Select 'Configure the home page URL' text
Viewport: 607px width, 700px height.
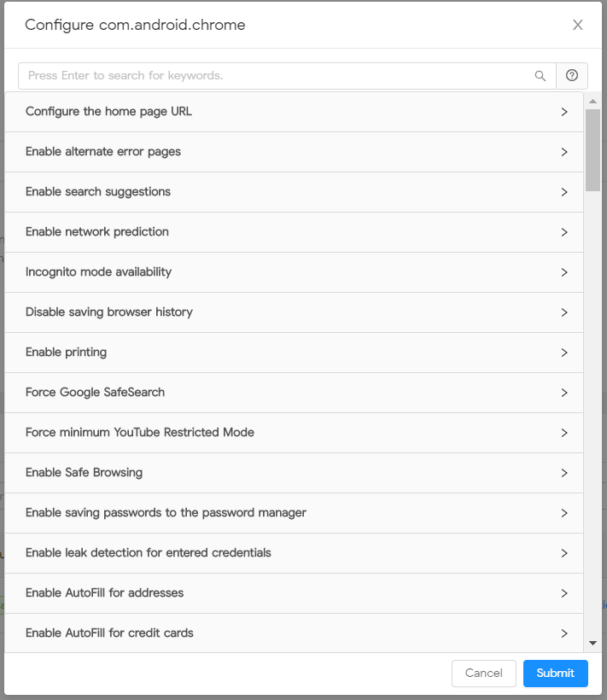(x=108, y=112)
